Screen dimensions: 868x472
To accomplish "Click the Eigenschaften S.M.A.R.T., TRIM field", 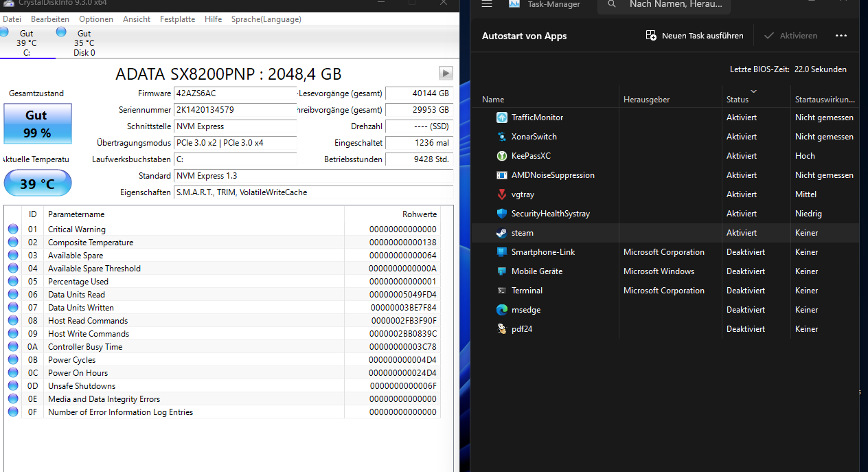I will [314, 192].
